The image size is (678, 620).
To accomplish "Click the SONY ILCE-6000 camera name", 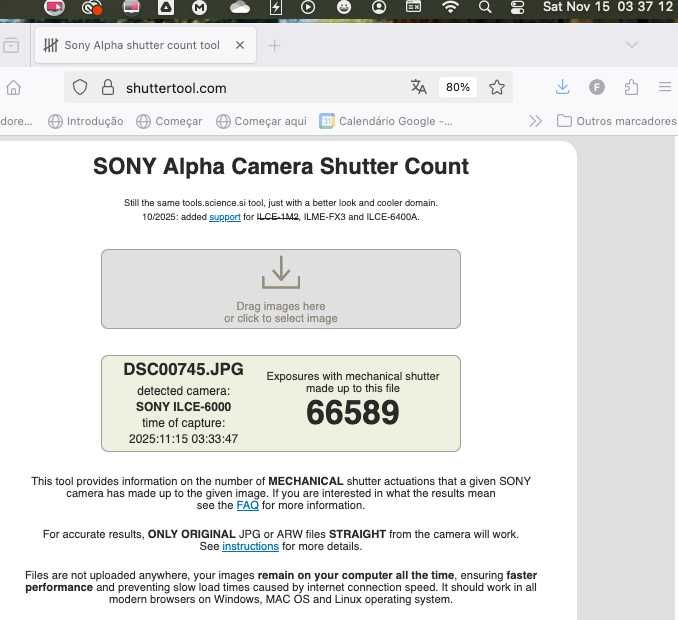I will pos(183,407).
